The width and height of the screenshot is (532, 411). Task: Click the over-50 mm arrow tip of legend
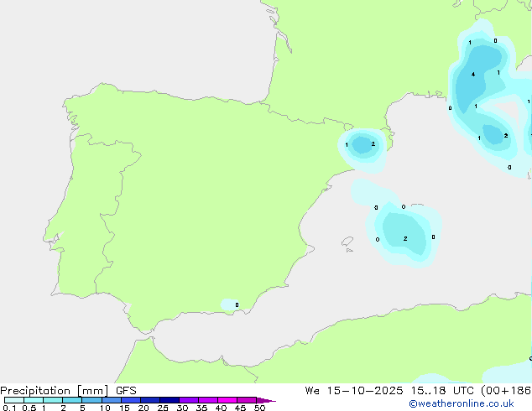coord(266,400)
